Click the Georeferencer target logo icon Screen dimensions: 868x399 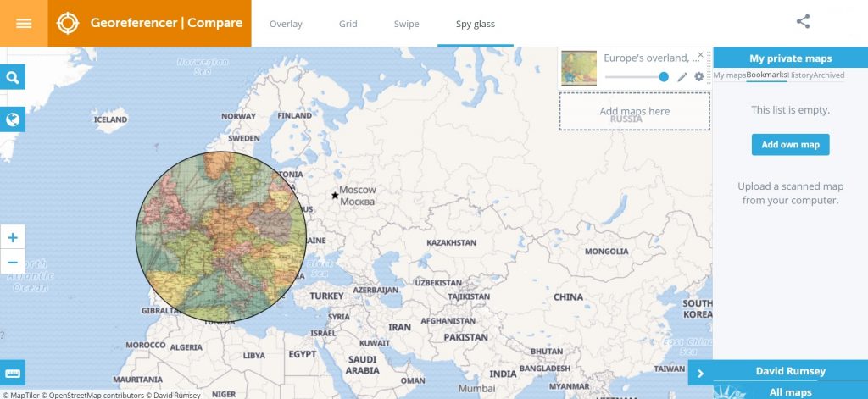68,23
